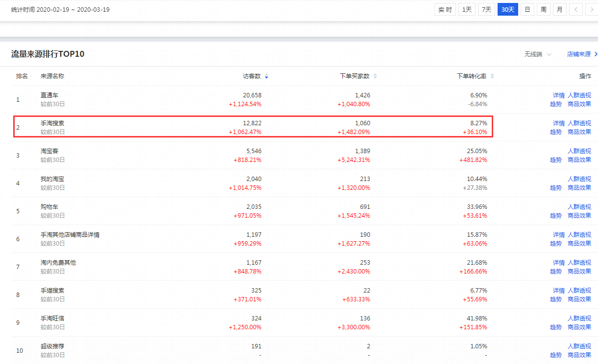Sort table by 访客数 sort arrows

click(266, 76)
